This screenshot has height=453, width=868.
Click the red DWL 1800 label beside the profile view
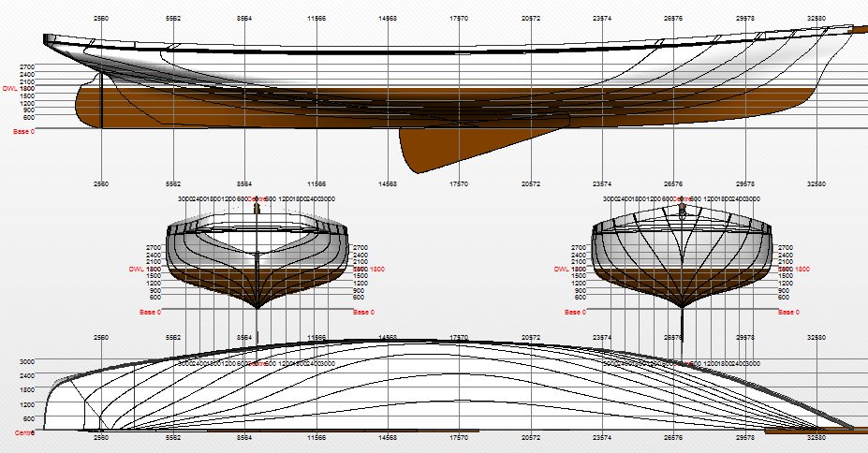click(19, 89)
